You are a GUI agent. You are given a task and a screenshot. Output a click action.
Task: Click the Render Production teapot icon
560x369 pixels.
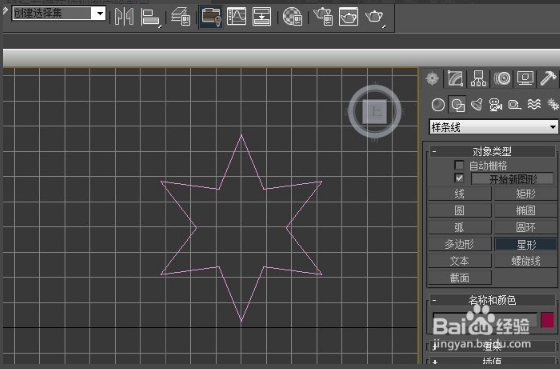pos(374,16)
